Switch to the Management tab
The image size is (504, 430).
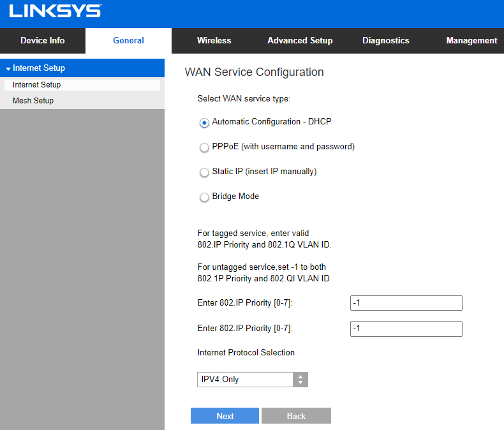point(471,40)
